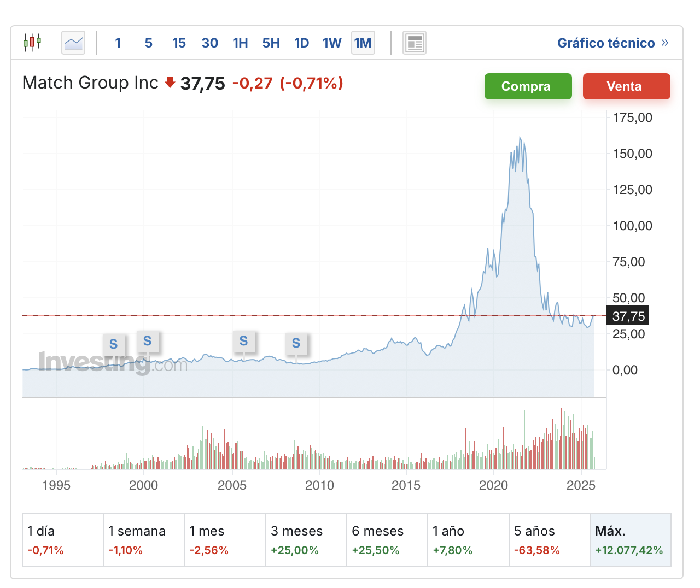The image size is (700, 588).
Task: Select the 1 año range tab
Action: (468, 539)
